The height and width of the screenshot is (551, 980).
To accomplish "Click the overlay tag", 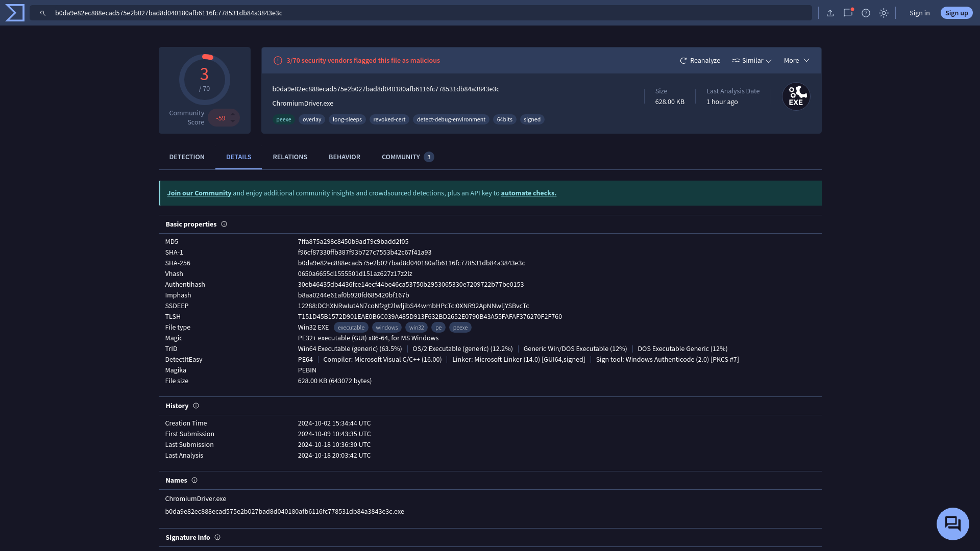I will 312,120.
